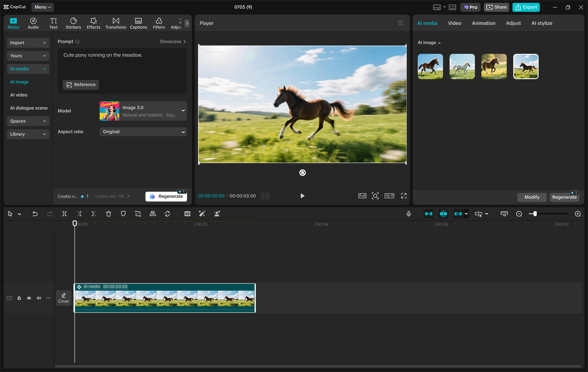This screenshot has height=372, width=588.
Task: Click the Crop icon in the timeline toolbar
Action: pyautogui.click(x=138, y=214)
